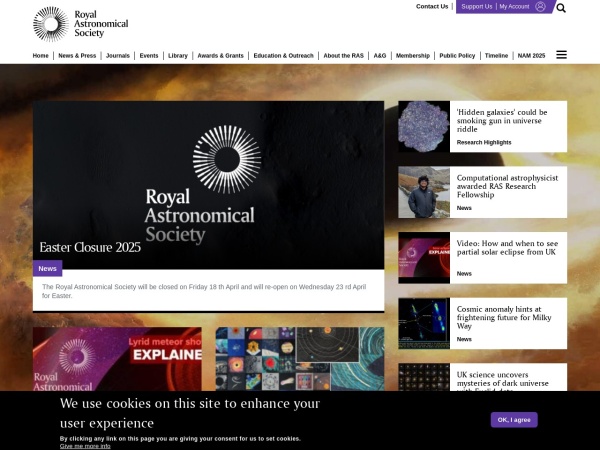Open the hamburger menu icon
This screenshot has height=450, width=600.
pyautogui.click(x=561, y=55)
